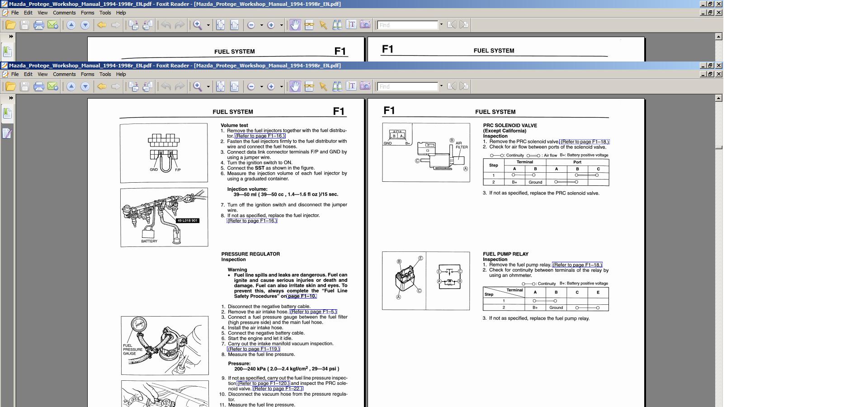Go to previous view with lower yellow back arrow
This screenshot has height=407, width=868.
pyautogui.click(x=102, y=86)
